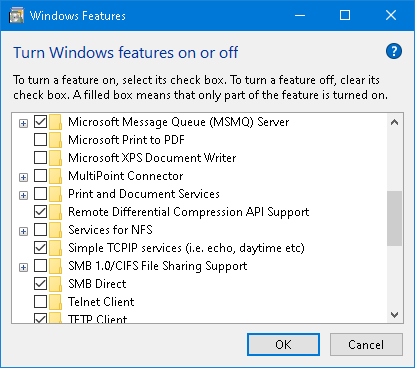The height and width of the screenshot is (368, 415).
Task: Click folder icon beside Microsoft Message Queue Server
Action: click(55, 122)
